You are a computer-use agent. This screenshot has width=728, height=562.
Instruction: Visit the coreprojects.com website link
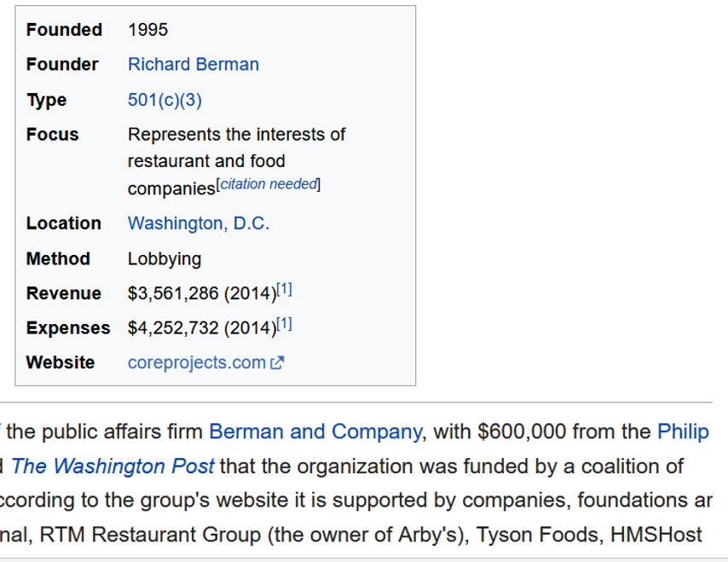pos(196,362)
